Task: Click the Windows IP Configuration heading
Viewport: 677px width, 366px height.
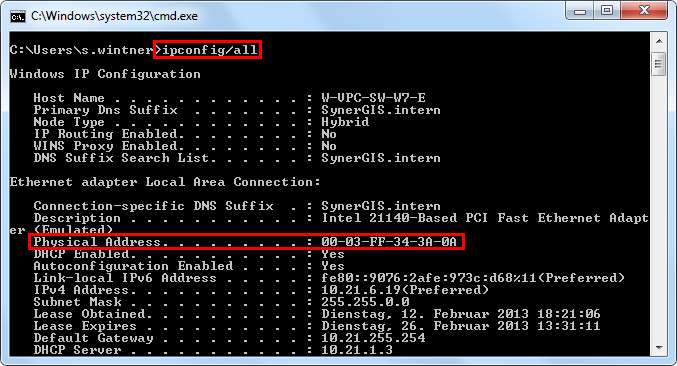Action: tap(105, 74)
